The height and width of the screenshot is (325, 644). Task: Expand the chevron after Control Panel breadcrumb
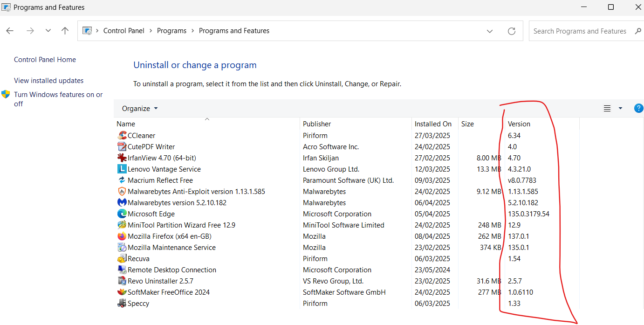coord(151,31)
